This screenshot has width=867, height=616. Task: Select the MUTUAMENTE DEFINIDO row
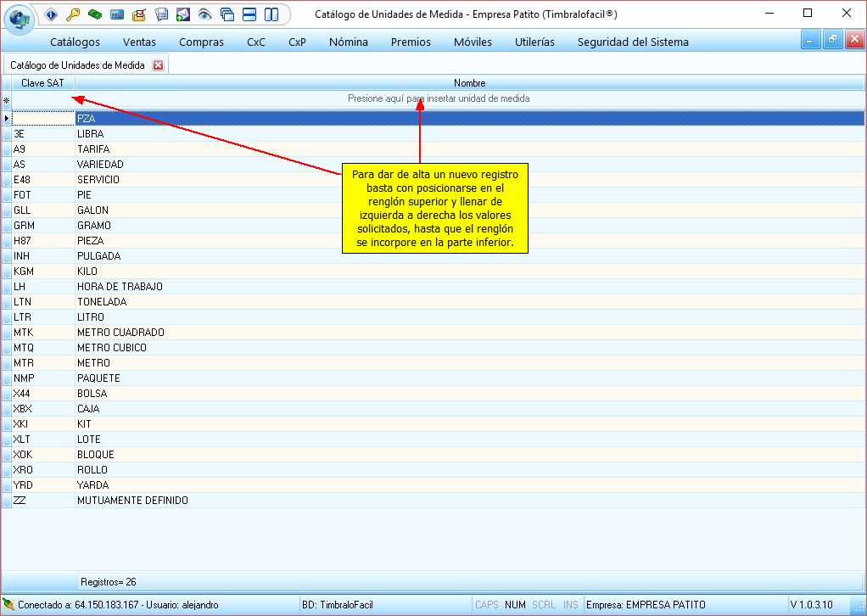tap(433, 501)
